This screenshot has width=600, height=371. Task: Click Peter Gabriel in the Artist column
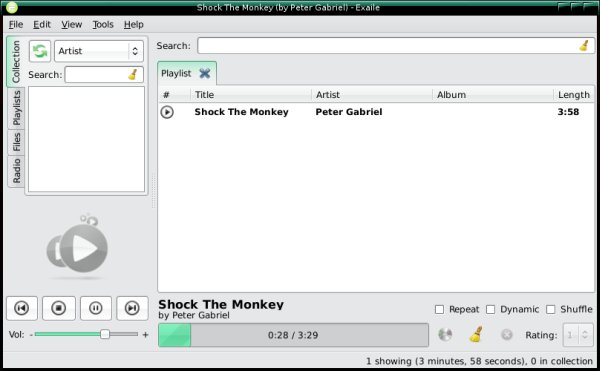[349, 112]
